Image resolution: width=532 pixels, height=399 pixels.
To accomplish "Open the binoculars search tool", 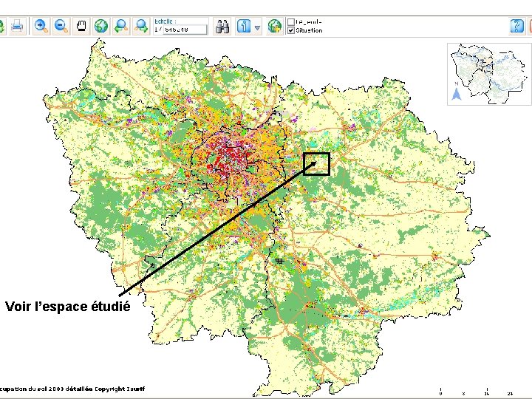I will point(222,26).
